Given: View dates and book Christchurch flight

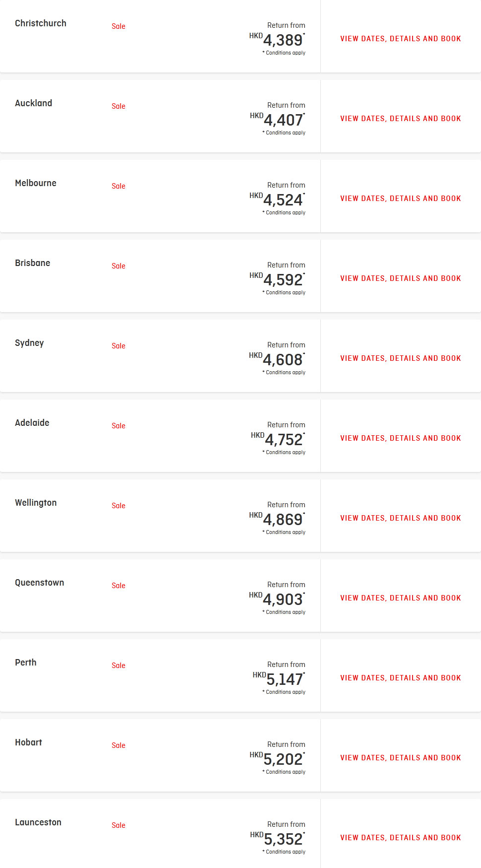Looking at the screenshot, I should pyautogui.click(x=401, y=39).
